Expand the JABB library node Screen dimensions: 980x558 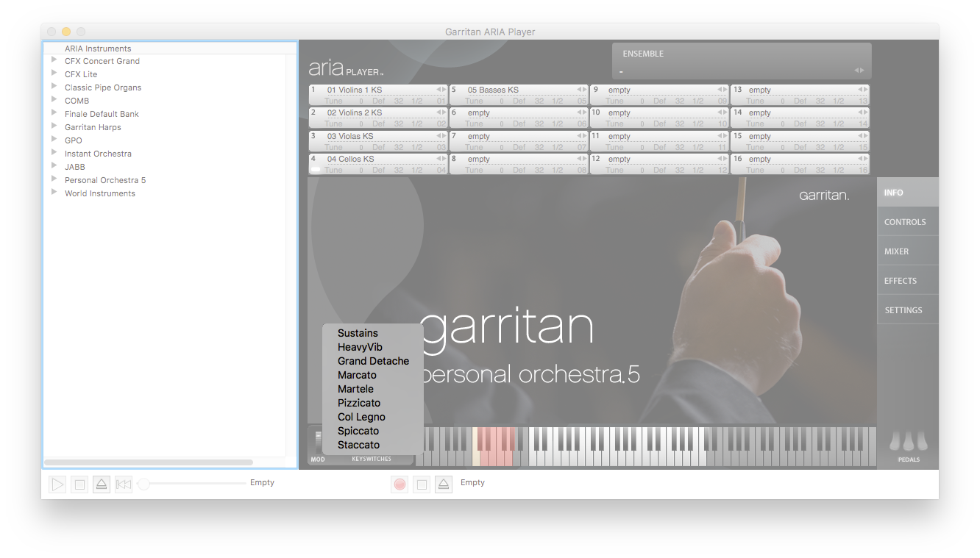click(54, 167)
